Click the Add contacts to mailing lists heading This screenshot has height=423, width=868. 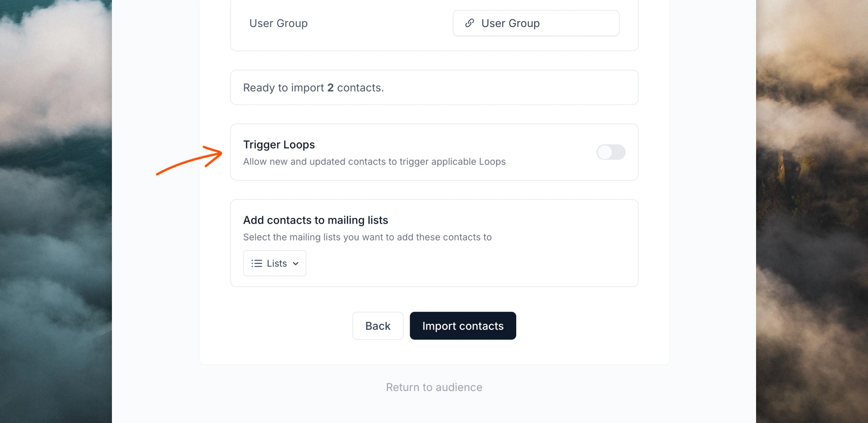point(315,220)
